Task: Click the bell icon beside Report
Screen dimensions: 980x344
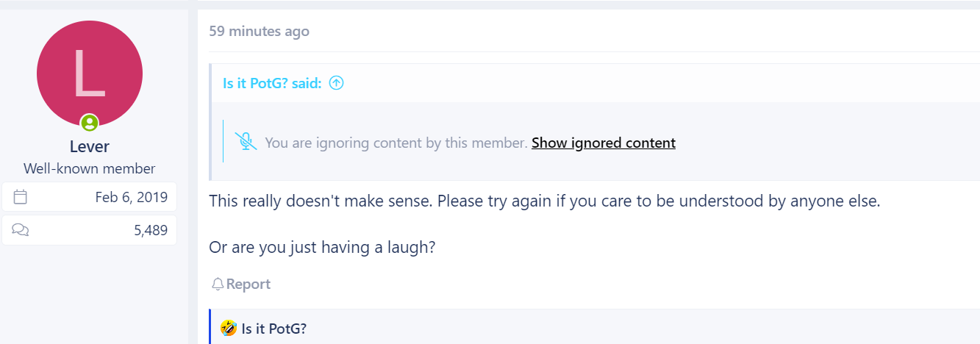Action: [x=218, y=284]
